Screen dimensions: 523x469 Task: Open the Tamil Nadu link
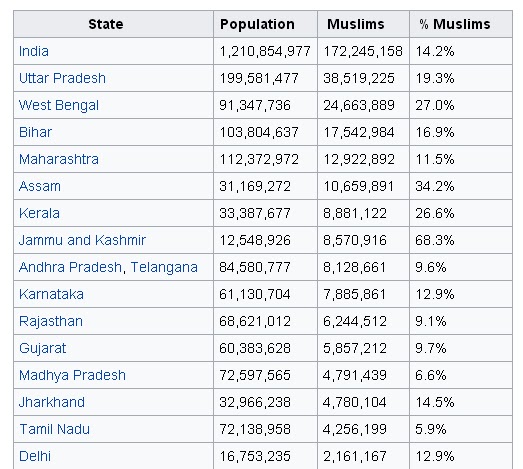click(55, 430)
